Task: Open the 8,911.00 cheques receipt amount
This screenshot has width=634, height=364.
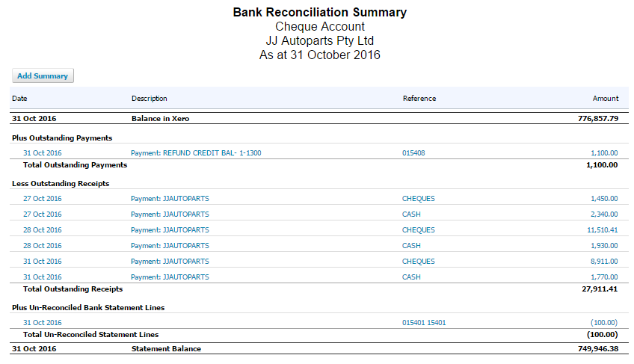Action: (604, 262)
